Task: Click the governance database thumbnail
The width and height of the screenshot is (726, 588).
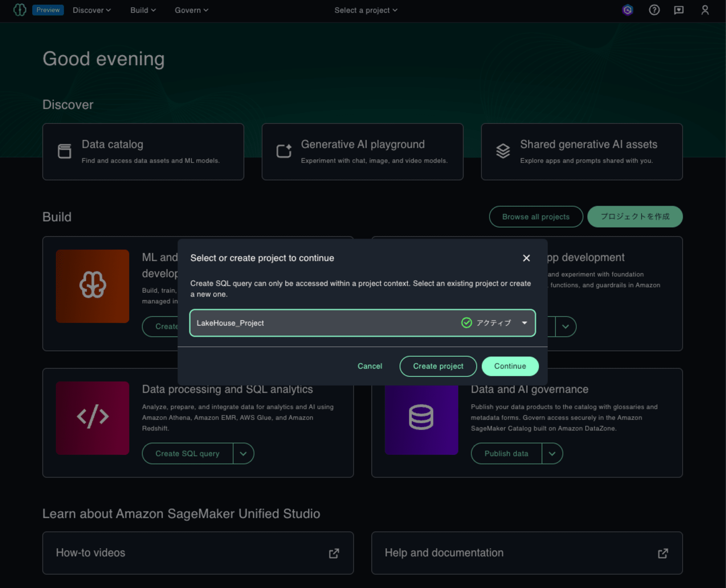Action: coord(421,419)
